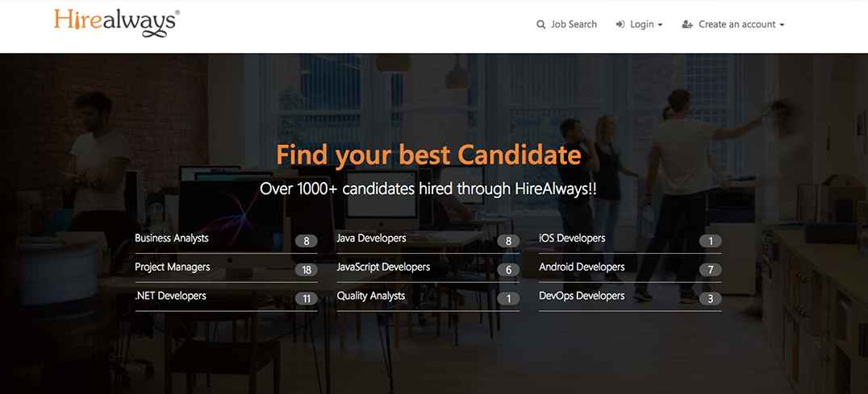The height and width of the screenshot is (394, 868).
Task: Click the Job Search magnifier icon
Action: tap(540, 25)
